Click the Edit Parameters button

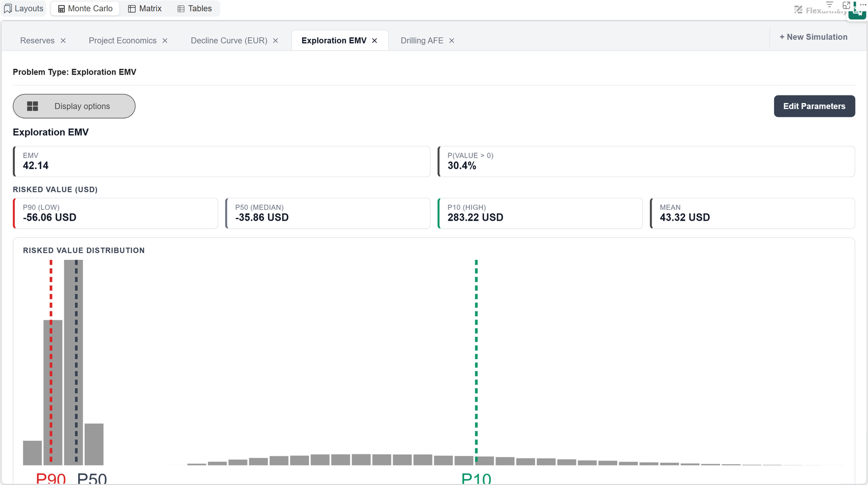tap(814, 106)
